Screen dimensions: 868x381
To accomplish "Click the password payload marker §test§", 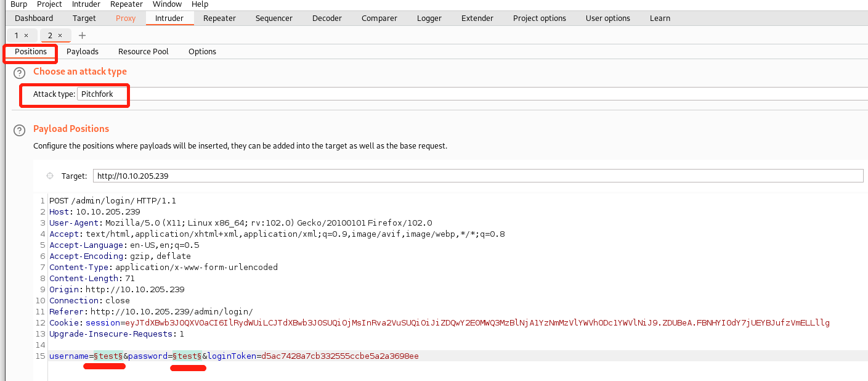I will coord(187,356).
